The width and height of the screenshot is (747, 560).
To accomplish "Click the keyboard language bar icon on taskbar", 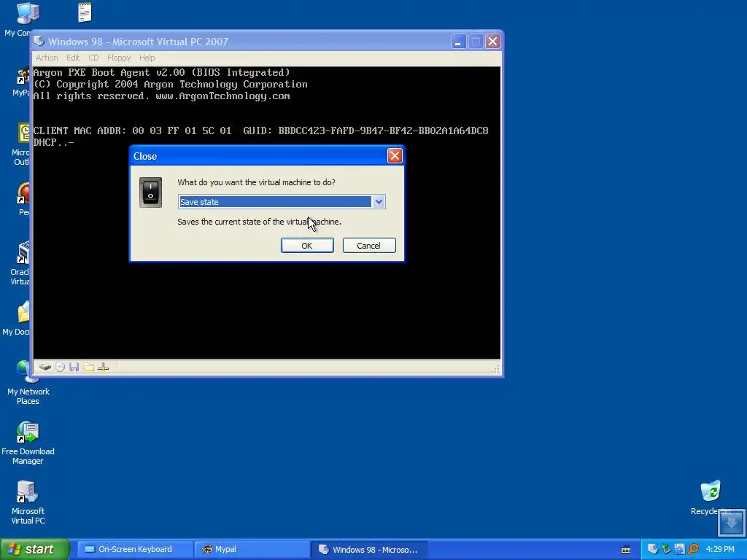I will tap(626, 550).
